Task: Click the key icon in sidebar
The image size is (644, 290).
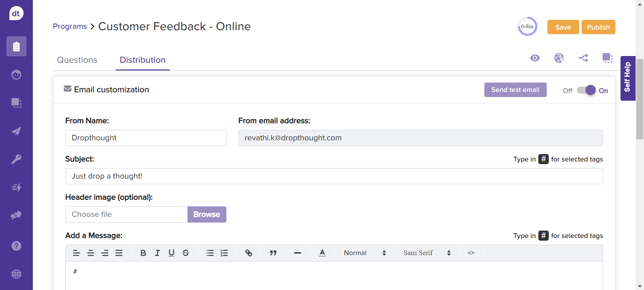Action: (x=16, y=159)
